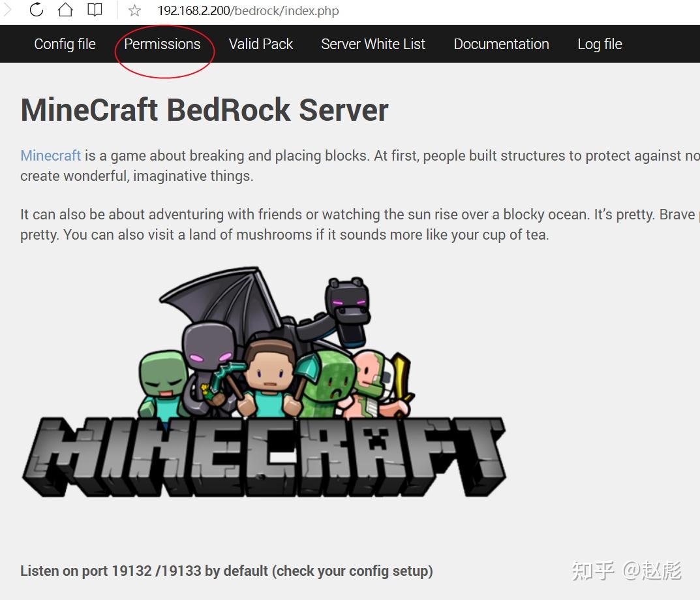
Task: Open the Documentation menu item
Action: point(501,44)
